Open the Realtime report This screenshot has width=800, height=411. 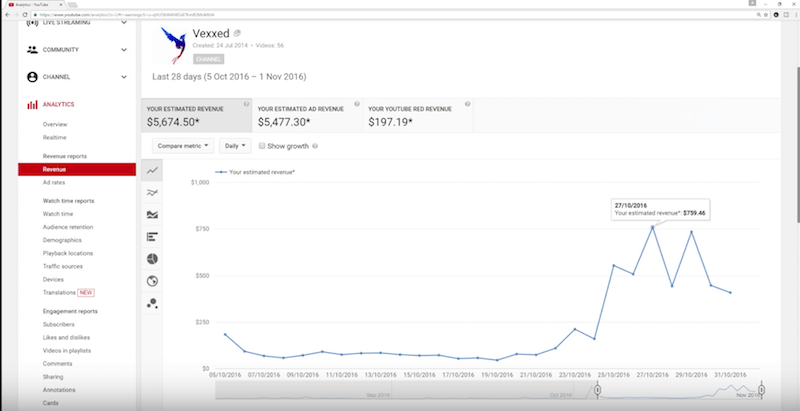click(55, 138)
